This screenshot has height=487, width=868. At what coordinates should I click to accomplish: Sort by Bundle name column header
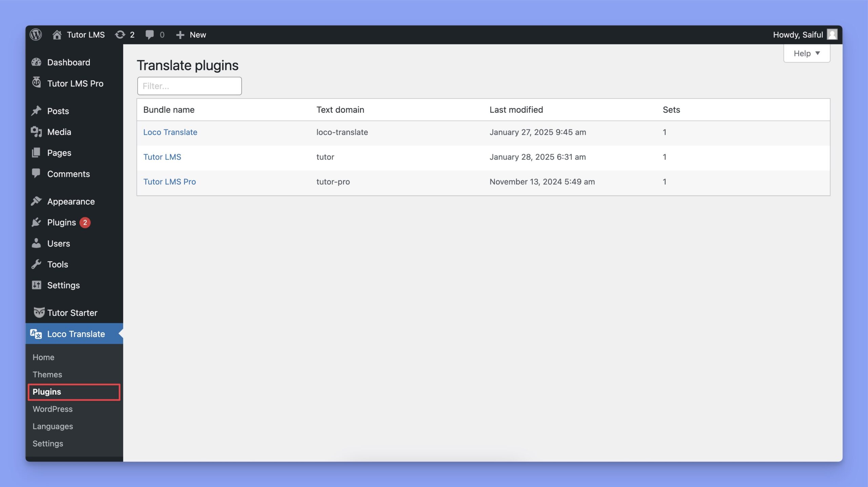(x=169, y=110)
